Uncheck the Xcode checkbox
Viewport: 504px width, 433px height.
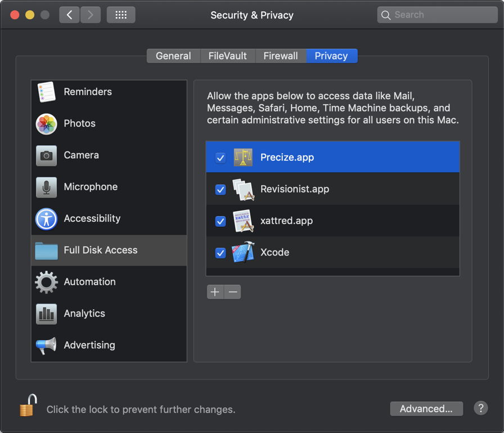[x=220, y=253]
